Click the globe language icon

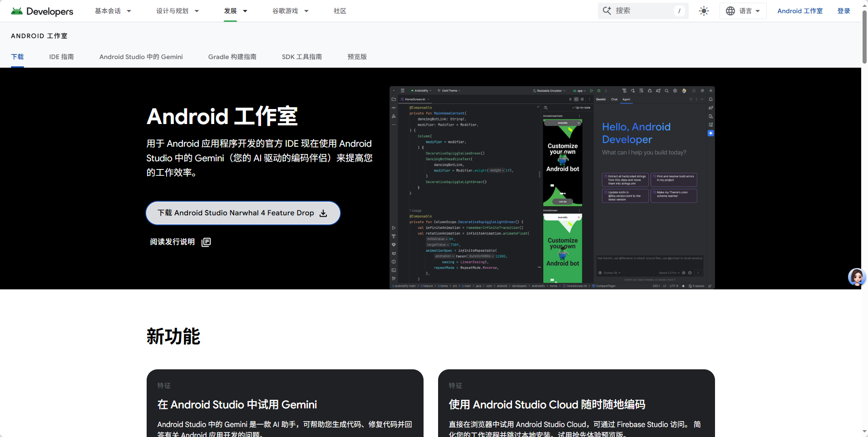pos(730,11)
